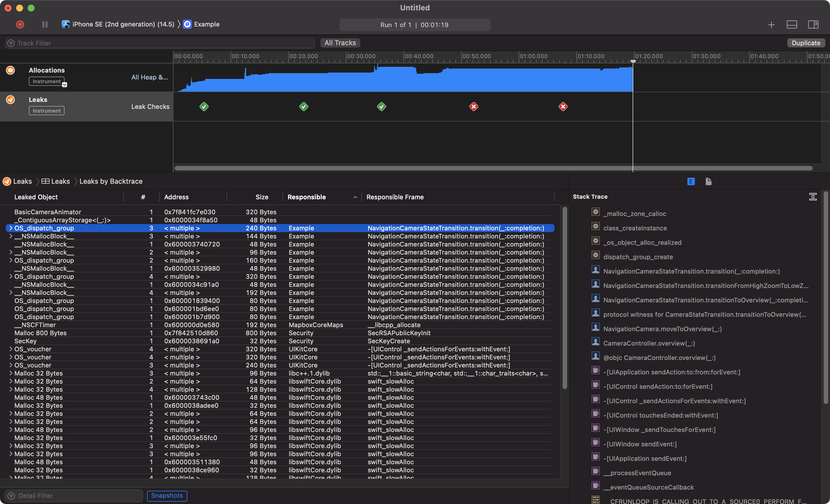
Task: Select the first red failed leak check marker
Action: 474,107
